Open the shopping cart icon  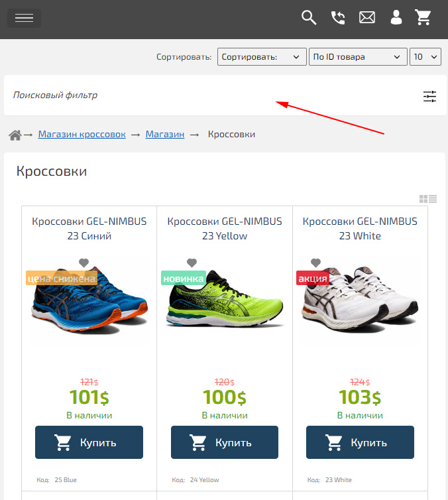point(423,18)
